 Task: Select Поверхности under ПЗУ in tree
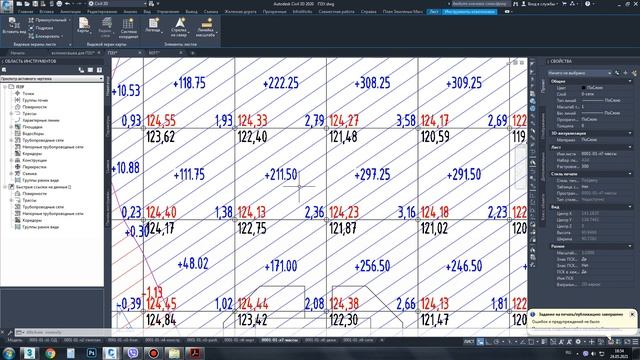[x=34, y=107]
